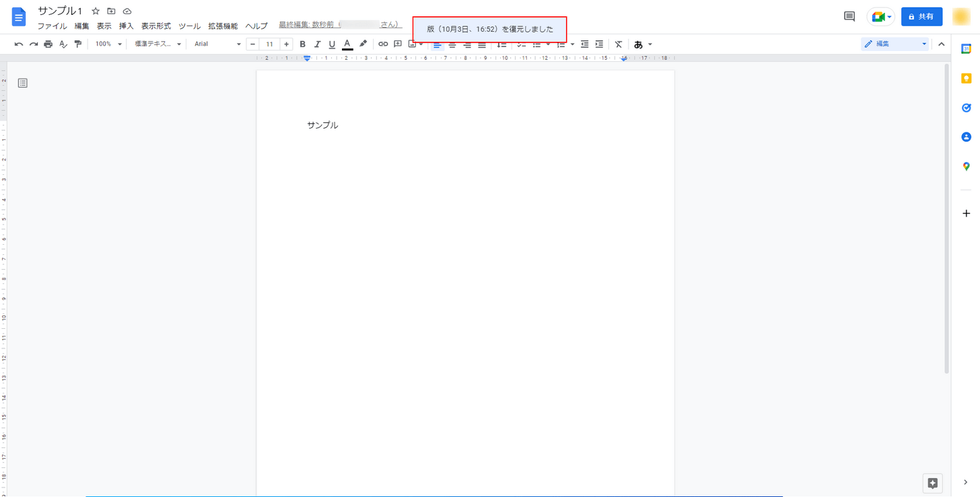Open the paragraph style dropdown
Image resolution: width=980 pixels, height=497 pixels.
157,44
